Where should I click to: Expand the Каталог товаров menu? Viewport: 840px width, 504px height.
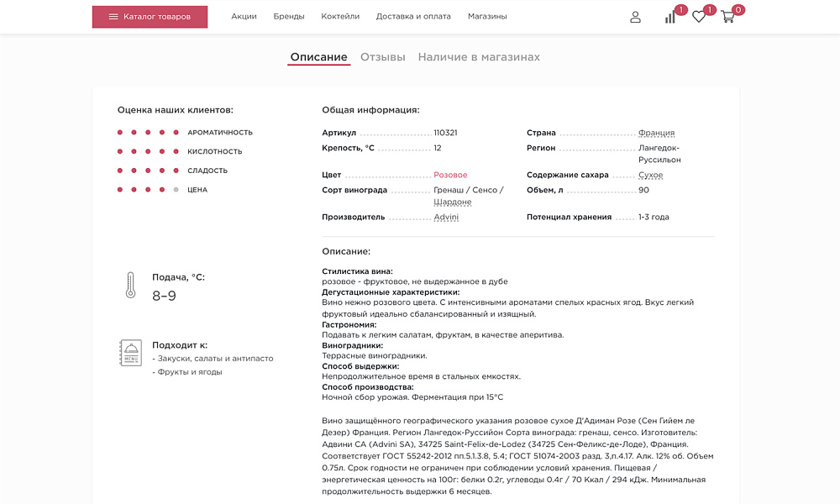[150, 16]
